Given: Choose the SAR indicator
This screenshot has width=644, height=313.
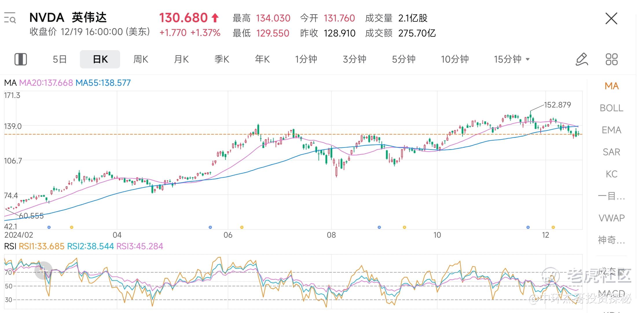Looking at the screenshot, I should point(612,152).
